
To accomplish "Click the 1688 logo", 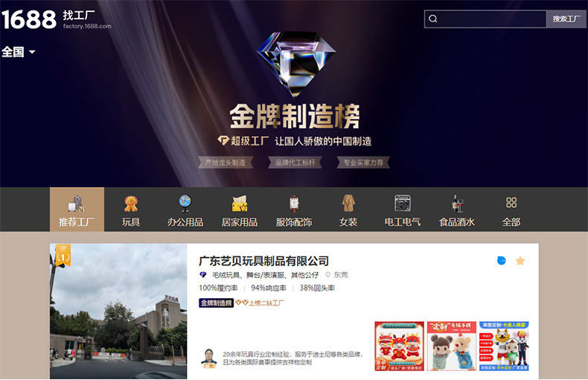I will [x=29, y=19].
